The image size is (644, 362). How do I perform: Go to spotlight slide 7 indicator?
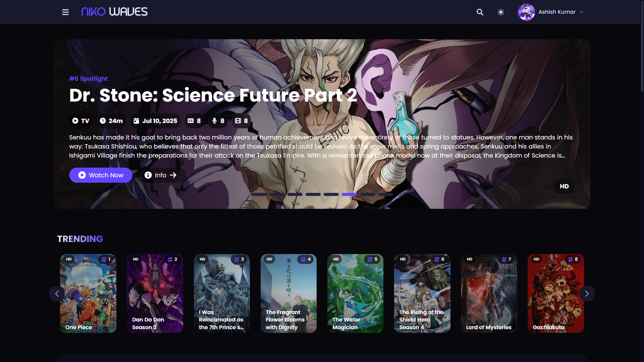pyautogui.click(x=367, y=194)
